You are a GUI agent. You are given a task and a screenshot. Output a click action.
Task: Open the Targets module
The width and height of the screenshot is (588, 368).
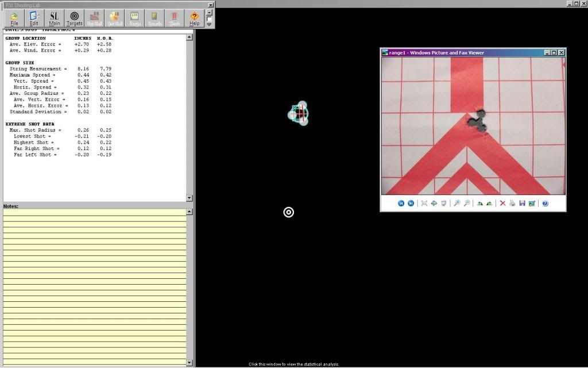point(74,18)
